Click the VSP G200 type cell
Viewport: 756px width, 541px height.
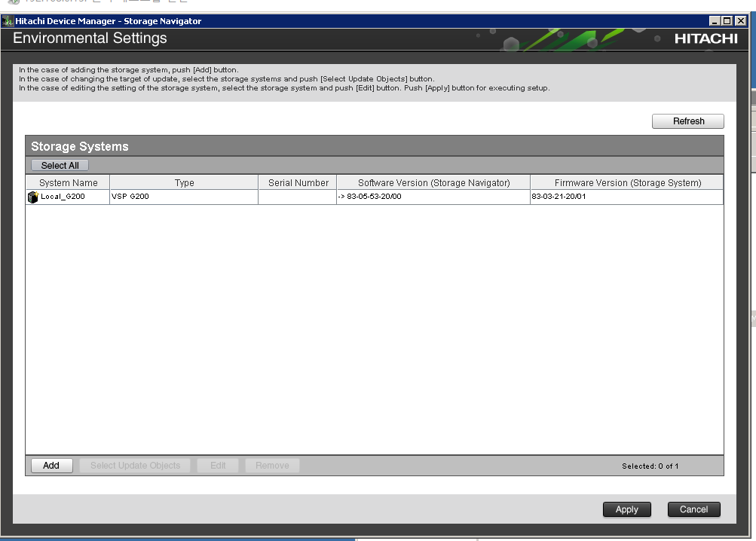[184, 197]
